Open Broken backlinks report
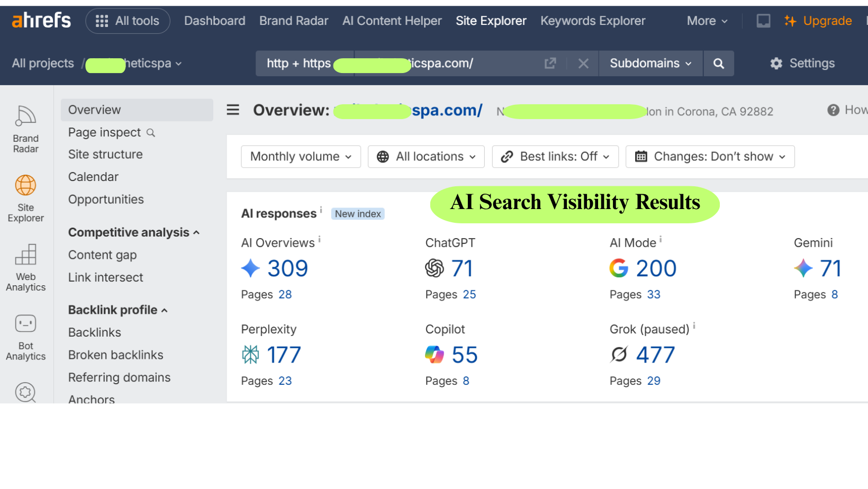868x489 pixels. [x=116, y=355]
